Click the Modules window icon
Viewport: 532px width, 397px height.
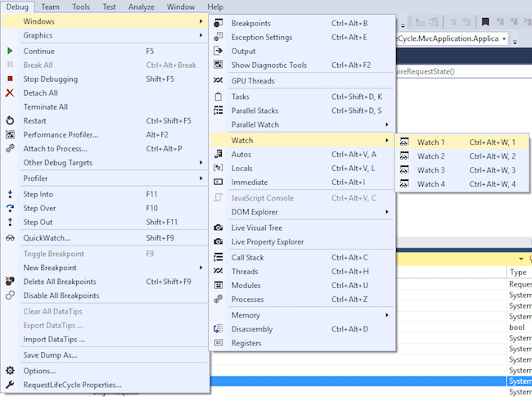tap(219, 285)
